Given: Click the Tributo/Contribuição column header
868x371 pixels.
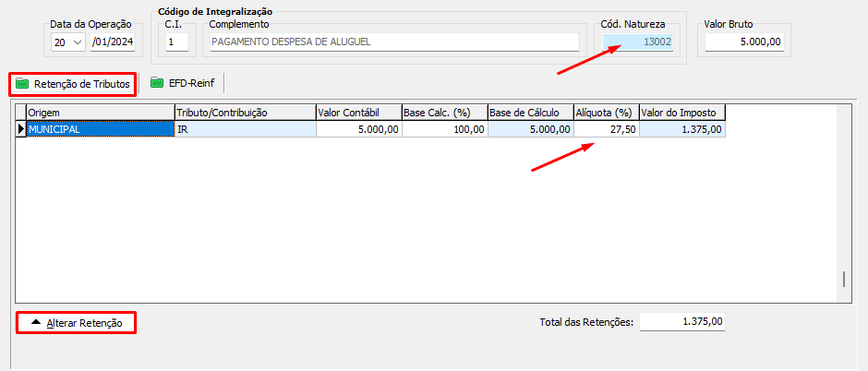Looking at the screenshot, I should pos(245,113).
